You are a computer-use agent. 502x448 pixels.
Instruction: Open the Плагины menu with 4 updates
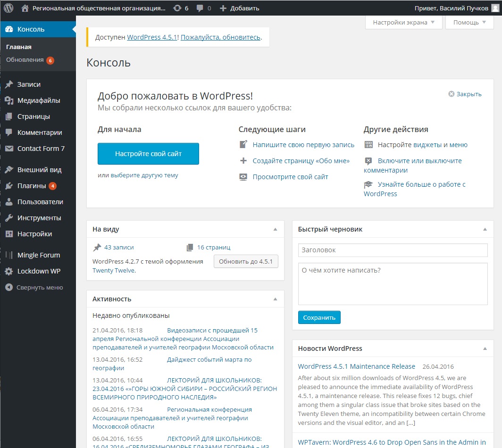32,186
